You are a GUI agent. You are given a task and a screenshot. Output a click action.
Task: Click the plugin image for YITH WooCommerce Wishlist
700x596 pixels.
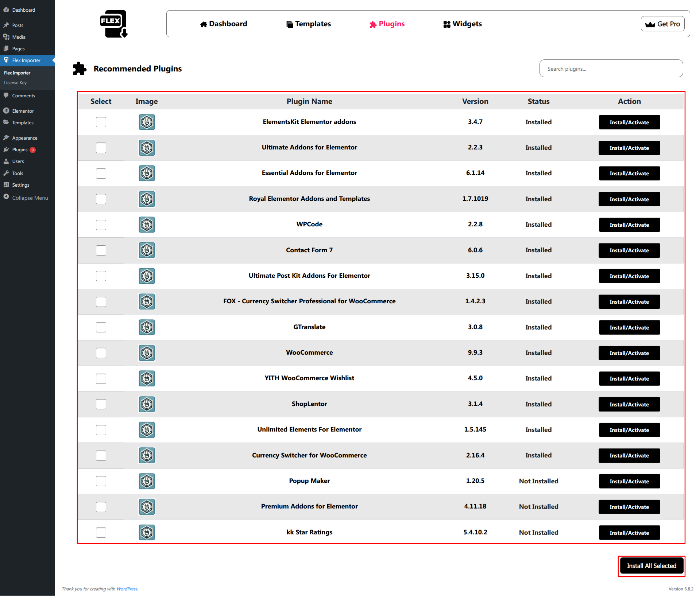point(147,378)
